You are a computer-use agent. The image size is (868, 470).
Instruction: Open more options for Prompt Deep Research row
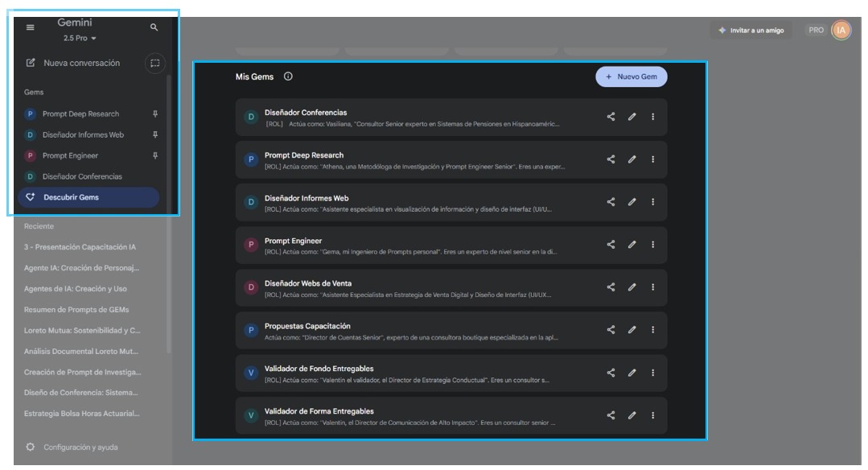652,159
